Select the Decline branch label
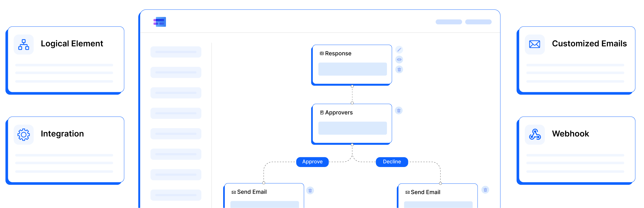The image size is (644, 208). 392,162
